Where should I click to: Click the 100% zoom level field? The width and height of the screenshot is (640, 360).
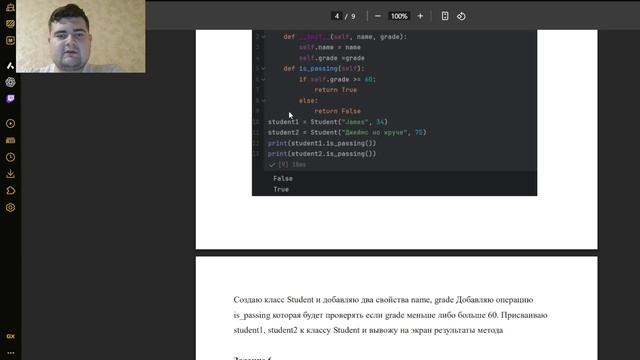[399, 16]
